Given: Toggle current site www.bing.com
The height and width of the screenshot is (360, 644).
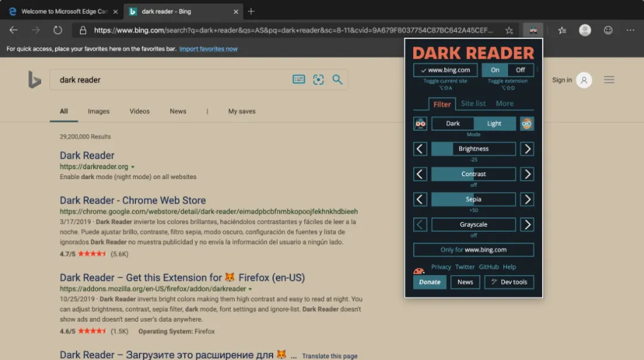Looking at the screenshot, I should tap(445, 70).
